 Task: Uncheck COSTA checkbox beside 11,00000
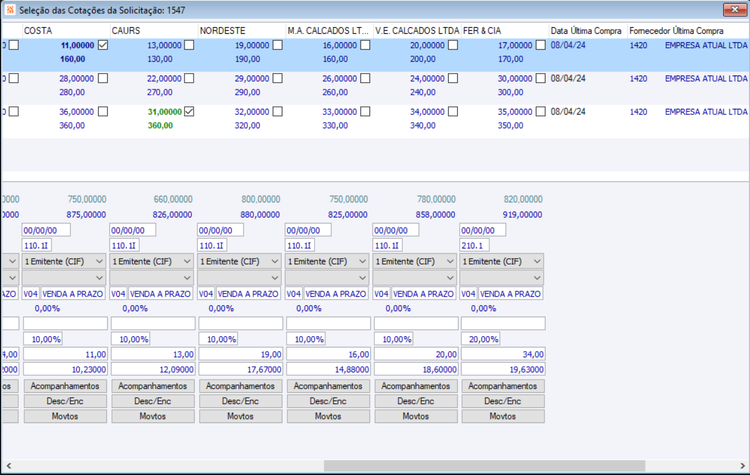(103, 45)
